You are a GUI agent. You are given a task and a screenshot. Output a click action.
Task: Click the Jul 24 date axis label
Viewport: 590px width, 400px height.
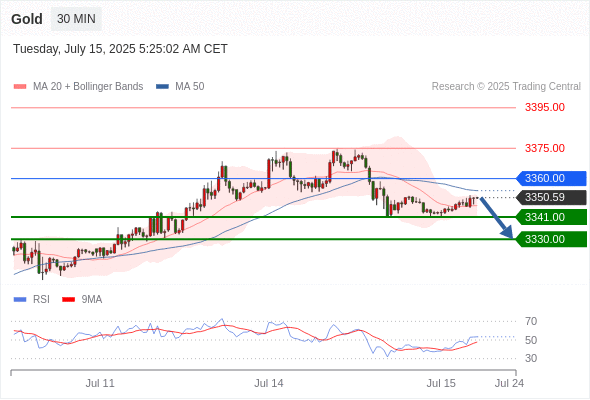[x=509, y=383]
